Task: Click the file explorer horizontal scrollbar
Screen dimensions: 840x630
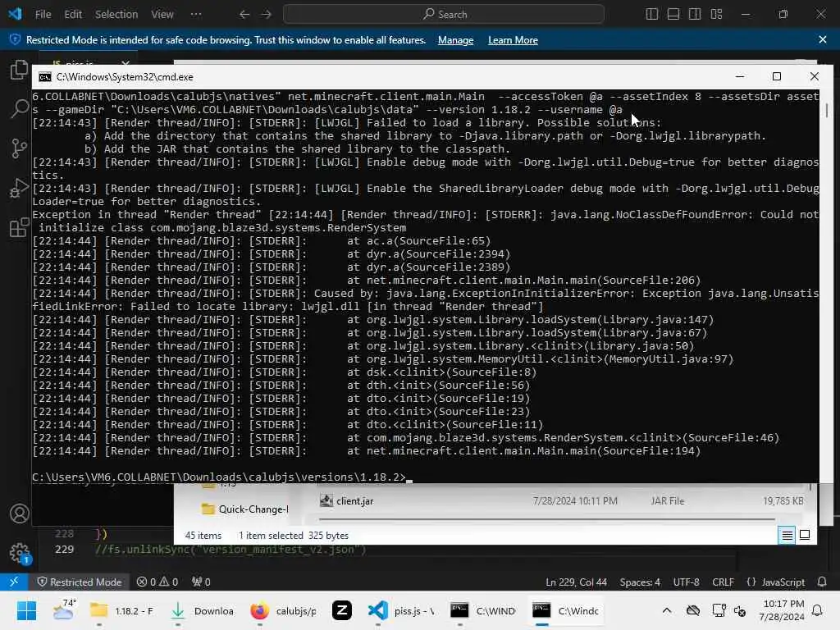Action: (546, 519)
